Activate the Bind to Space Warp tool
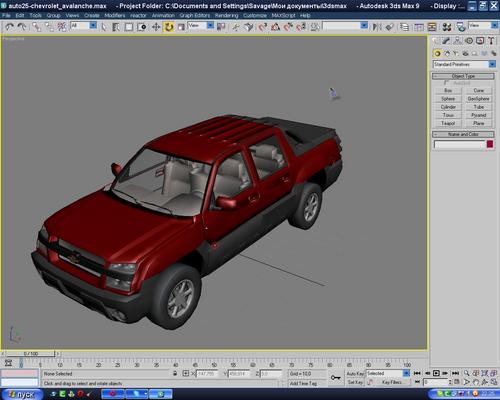The image size is (500, 400). tap(62, 27)
